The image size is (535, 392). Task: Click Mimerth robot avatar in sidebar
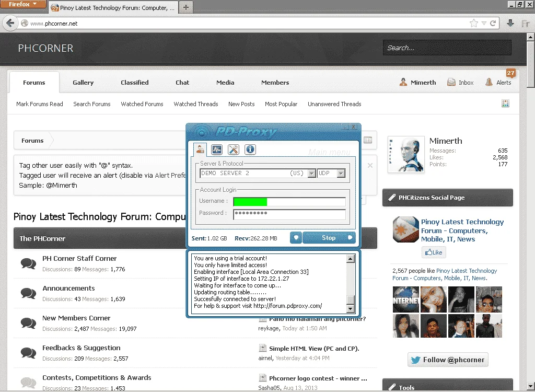(x=406, y=154)
